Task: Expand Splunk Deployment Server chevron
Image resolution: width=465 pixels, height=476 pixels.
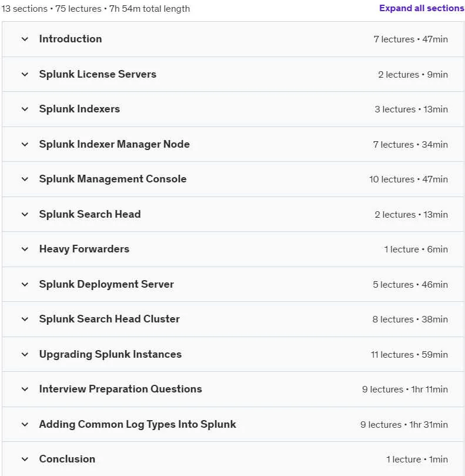Action: pyautogui.click(x=25, y=284)
